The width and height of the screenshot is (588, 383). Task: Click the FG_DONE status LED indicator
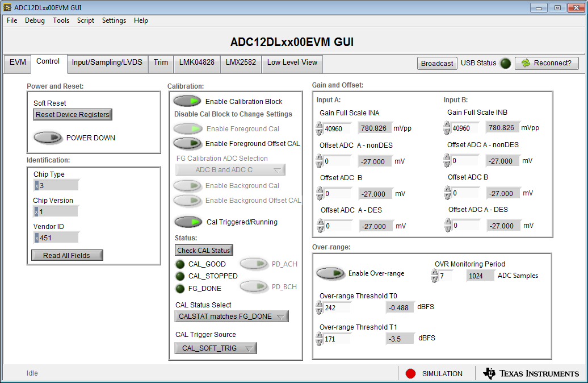click(179, 288)
